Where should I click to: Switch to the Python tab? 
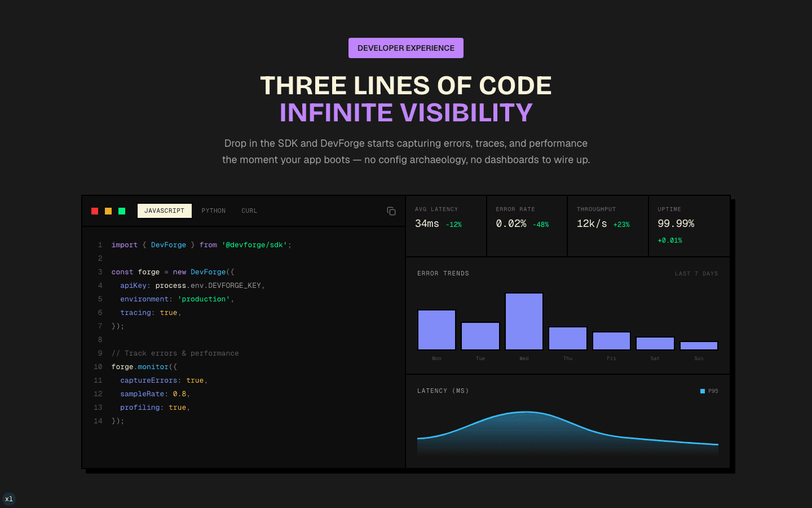(x=214, y=211)
